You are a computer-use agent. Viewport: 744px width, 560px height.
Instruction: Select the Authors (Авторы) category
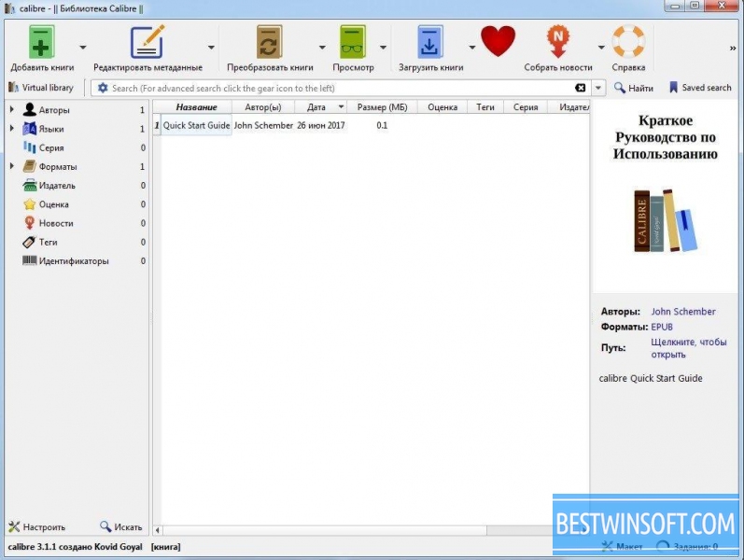click(x=83, y=109)
